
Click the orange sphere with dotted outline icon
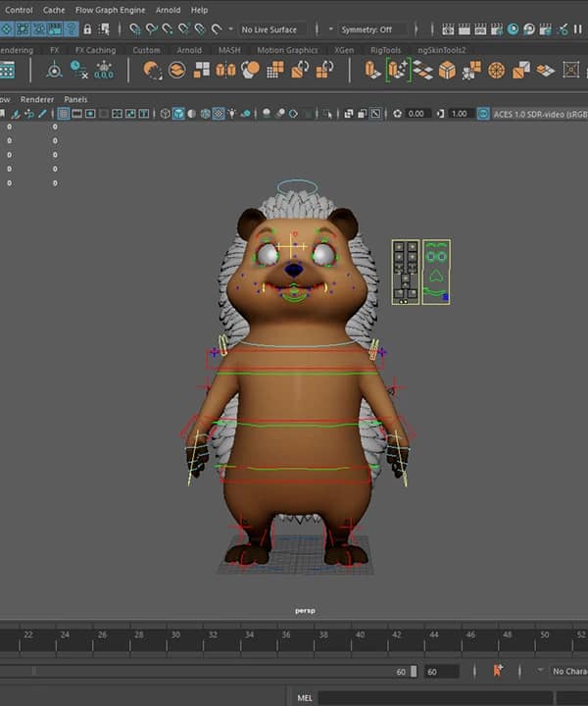pyautogui.click(x=153, y=71)
